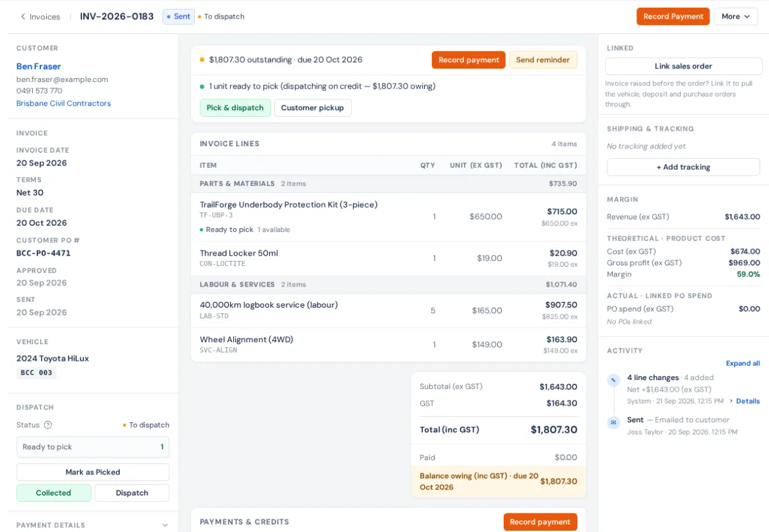This screenshot has width=769, height=532.
Task: Click the To dispatch header status
Action: point(221,17)
